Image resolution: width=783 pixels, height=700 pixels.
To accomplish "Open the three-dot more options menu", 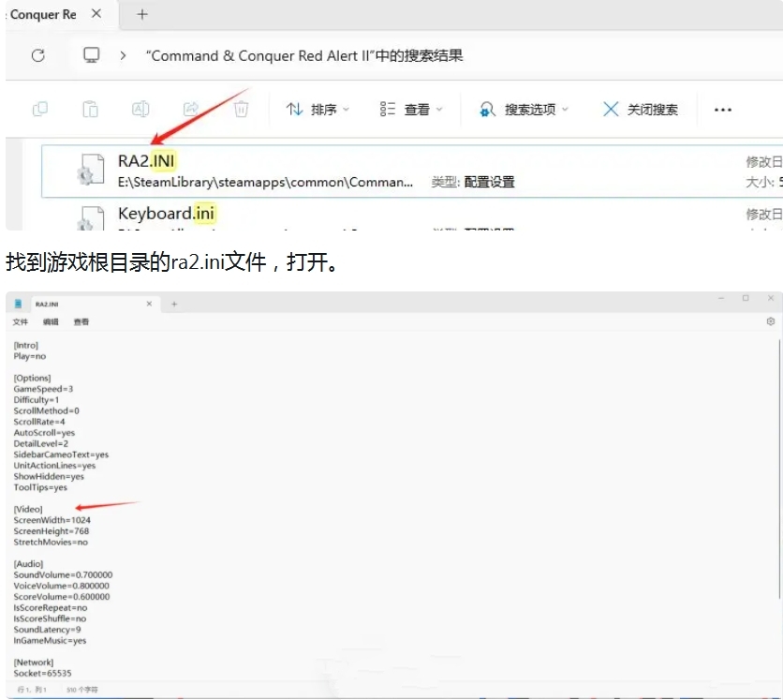I will [x=722, y=110].
